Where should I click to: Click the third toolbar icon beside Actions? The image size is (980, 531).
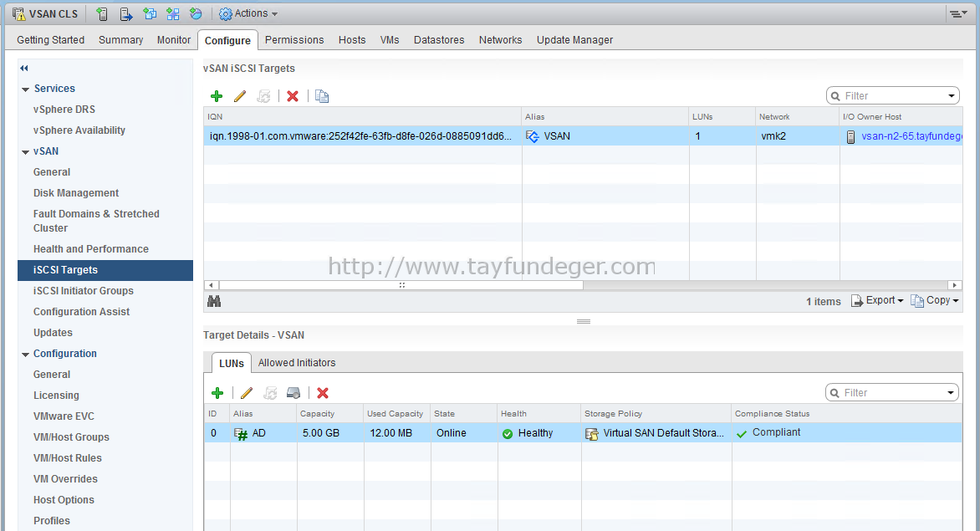point(150,13)
